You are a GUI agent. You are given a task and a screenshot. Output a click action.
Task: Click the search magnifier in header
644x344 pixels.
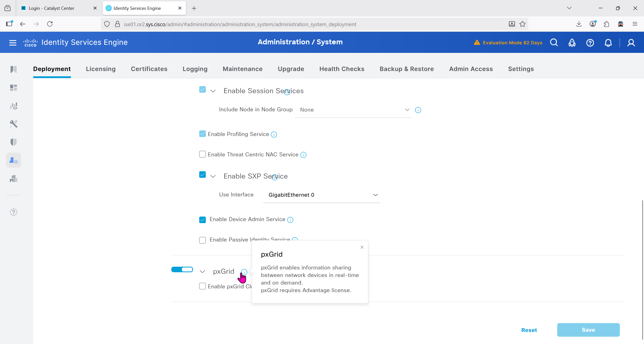(x=554, y=43)
